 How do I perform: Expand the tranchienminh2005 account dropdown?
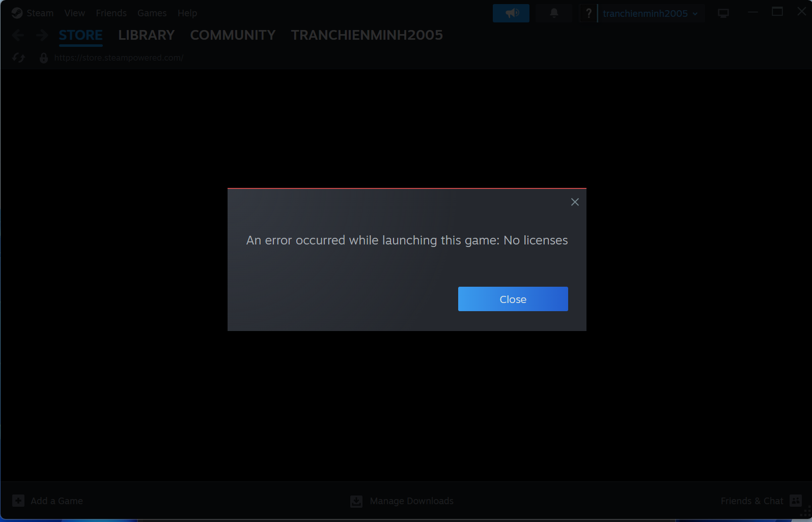coord(650,13)
